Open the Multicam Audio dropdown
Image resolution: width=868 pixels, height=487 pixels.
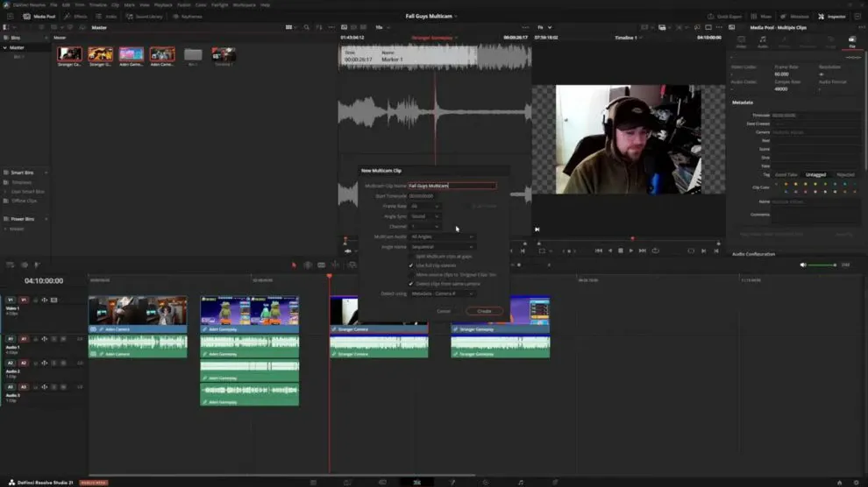pyautogui.click(x=442, y=236)
